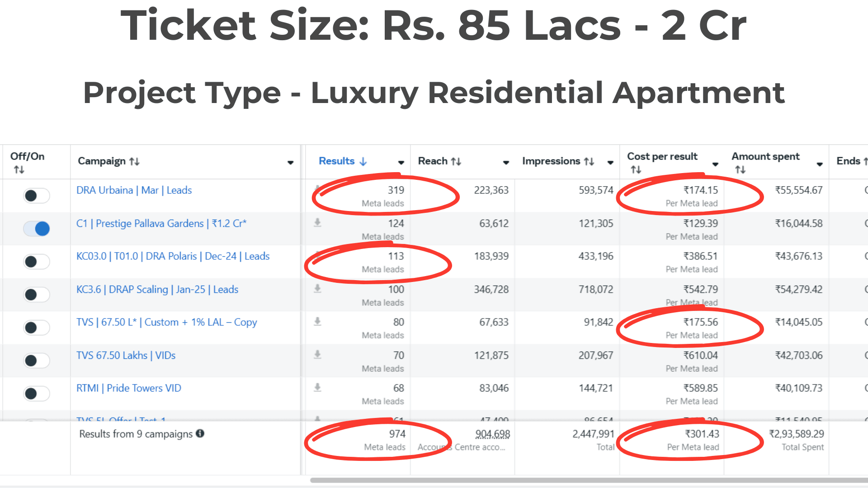Screen dimensions: 868x488
Task: Click download icon in RTMI Pride Towers VID row
Action: point(318,387)
